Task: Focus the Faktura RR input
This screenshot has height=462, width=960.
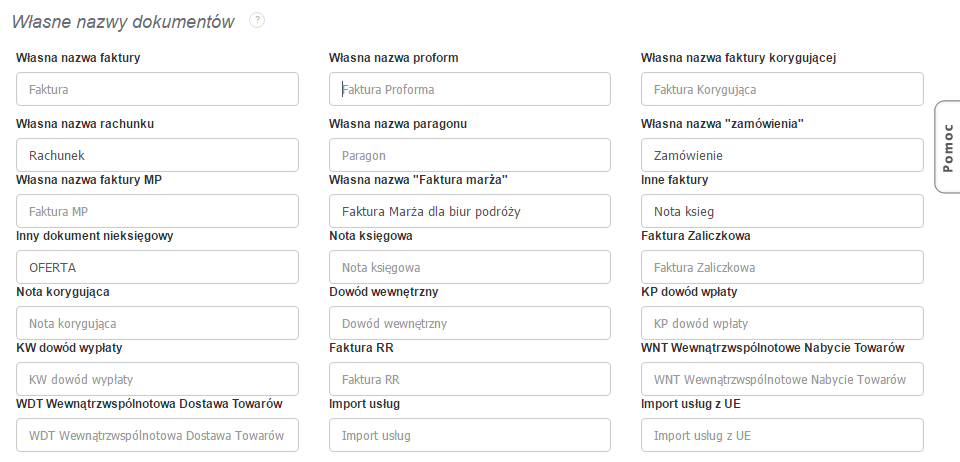Action: tap(469, 379)
